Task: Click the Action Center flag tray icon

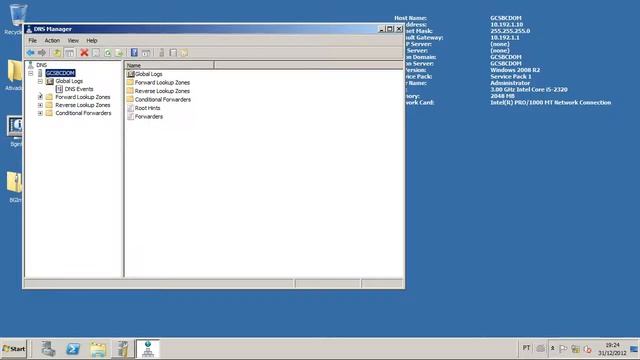Action: tap(563, 349)
